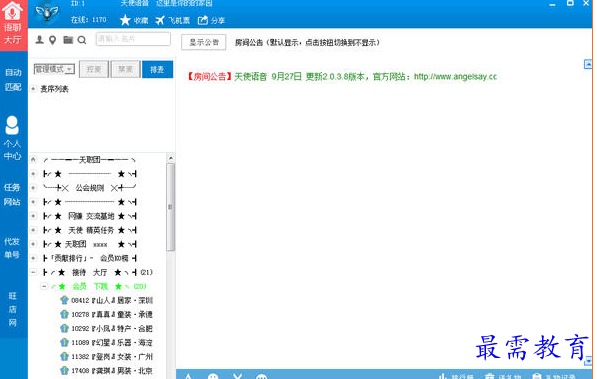Select user 11089 幻星 乐器 海淀
The width and height of the screenshot is (597, 379).
coord(112,343)
